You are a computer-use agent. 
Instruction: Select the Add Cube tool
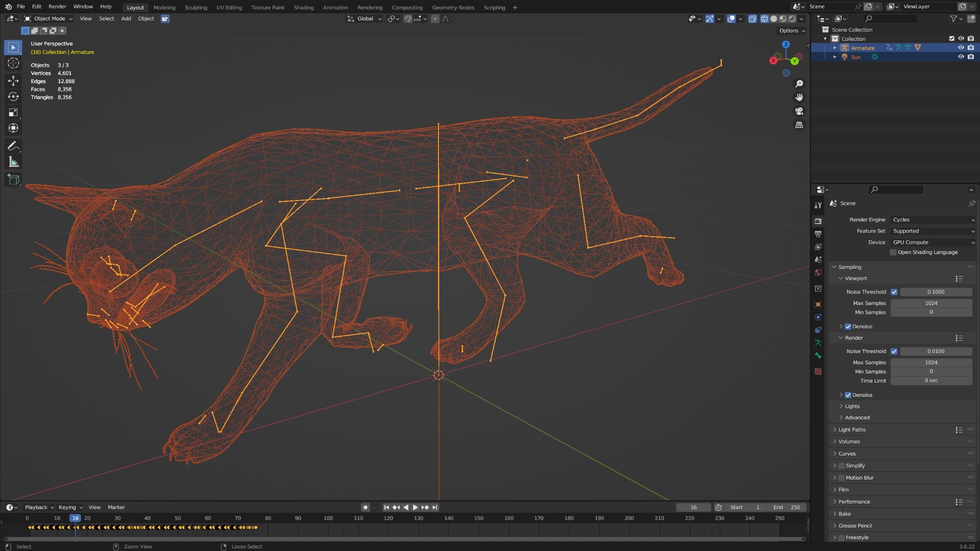[13, 179]
